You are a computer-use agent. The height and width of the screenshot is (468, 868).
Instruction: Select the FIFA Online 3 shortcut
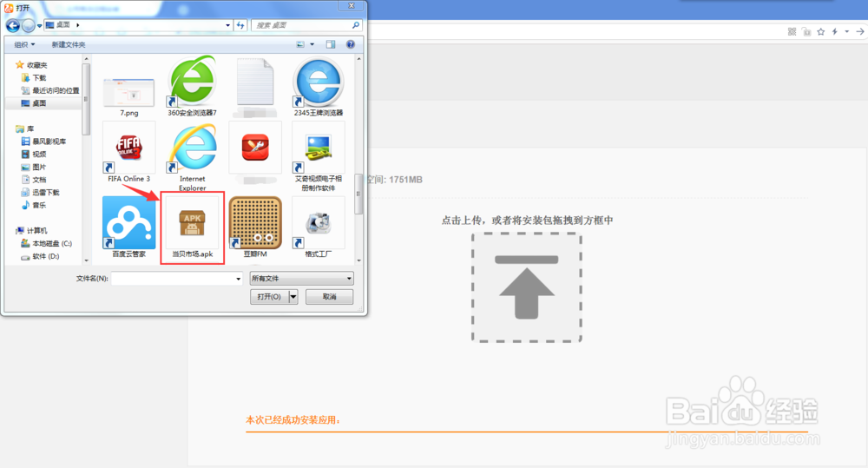(129, 153)
